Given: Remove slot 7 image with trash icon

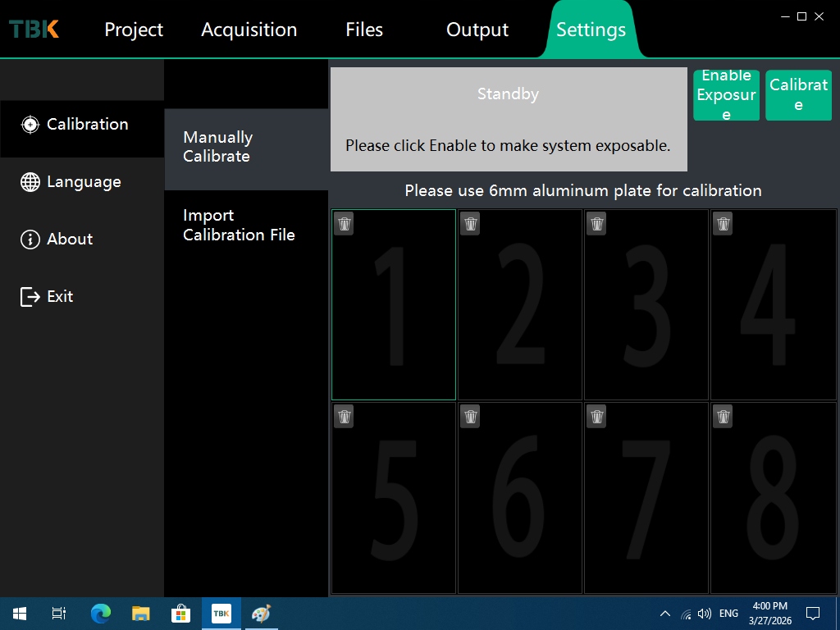Looking at the screenshot, I should coord(596,417).
